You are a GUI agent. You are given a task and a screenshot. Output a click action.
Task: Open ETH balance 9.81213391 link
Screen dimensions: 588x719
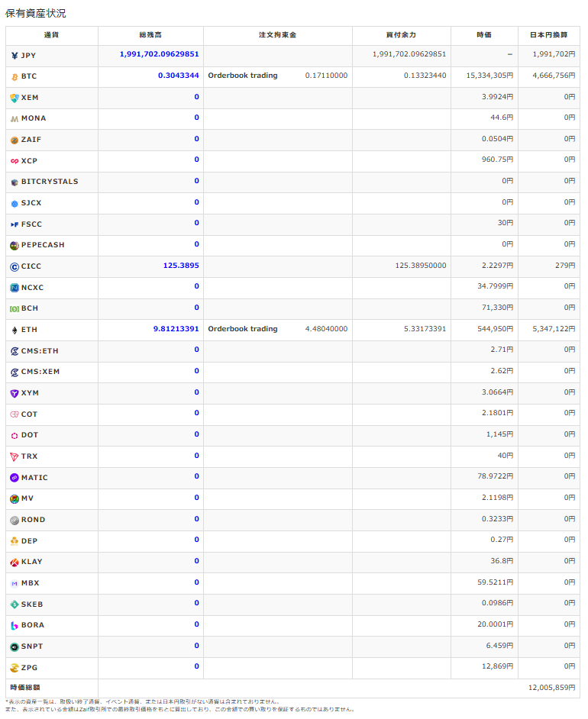pyautogui.click(x=176, y=329)
